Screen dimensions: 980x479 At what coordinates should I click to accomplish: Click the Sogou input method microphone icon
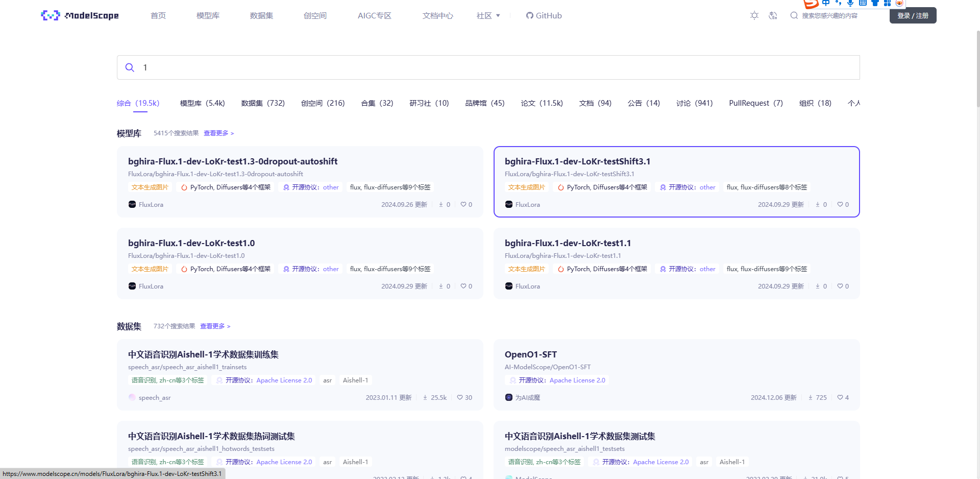click(850, 3)
